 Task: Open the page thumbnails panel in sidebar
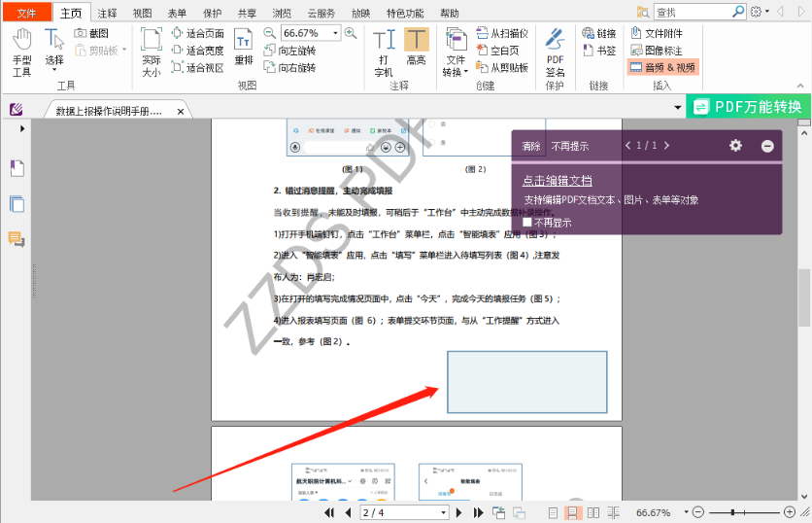pyautogui.click(x=17, y=204)
